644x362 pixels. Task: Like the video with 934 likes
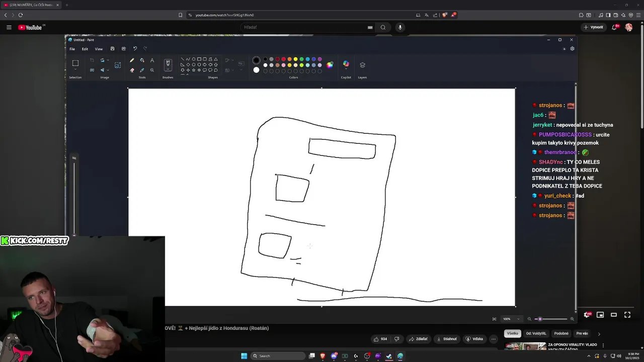click(380, 339)
